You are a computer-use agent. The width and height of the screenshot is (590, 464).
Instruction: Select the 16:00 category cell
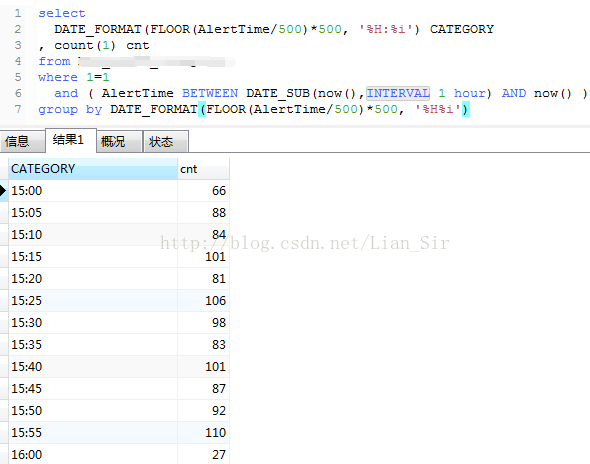pos(93,454)
